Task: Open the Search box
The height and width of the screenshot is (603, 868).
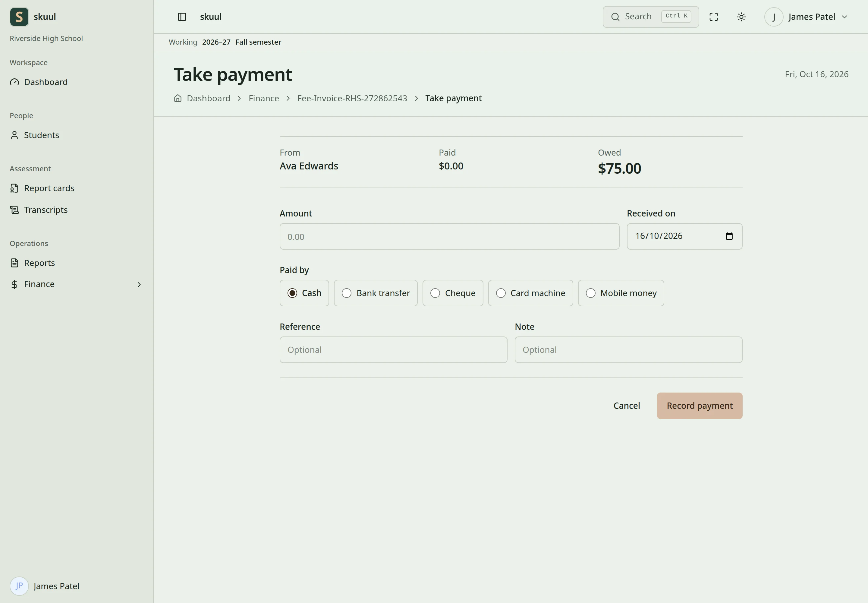Action: (x=650, y=17)
